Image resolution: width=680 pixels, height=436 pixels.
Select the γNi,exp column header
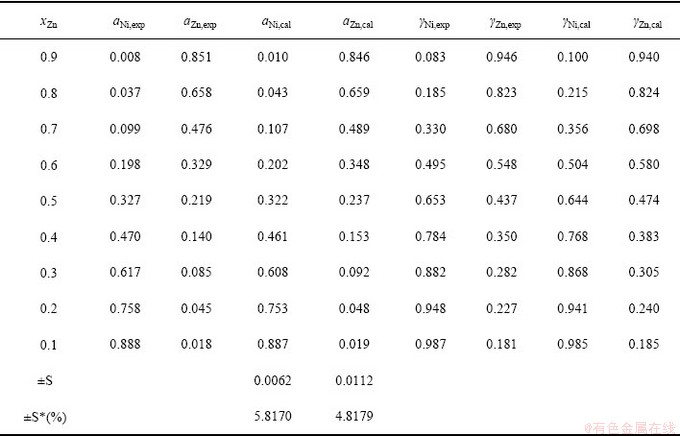pyautogui.click(x=434, y=22)
